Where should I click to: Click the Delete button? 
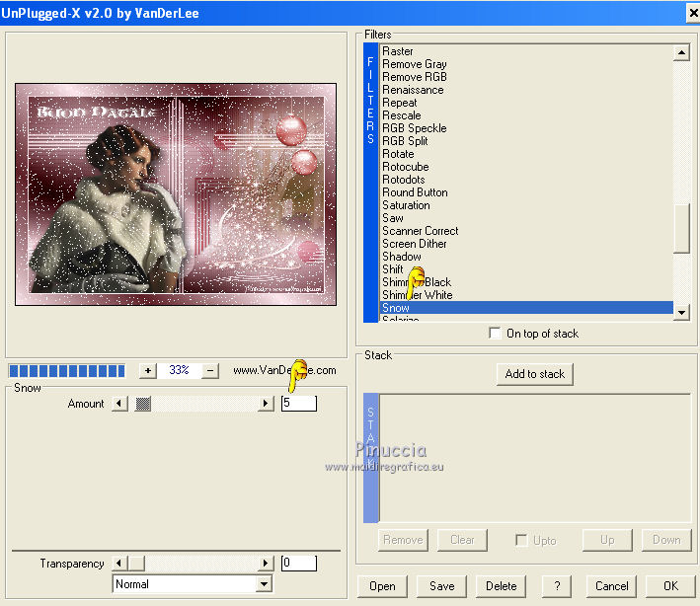[501, 586]
